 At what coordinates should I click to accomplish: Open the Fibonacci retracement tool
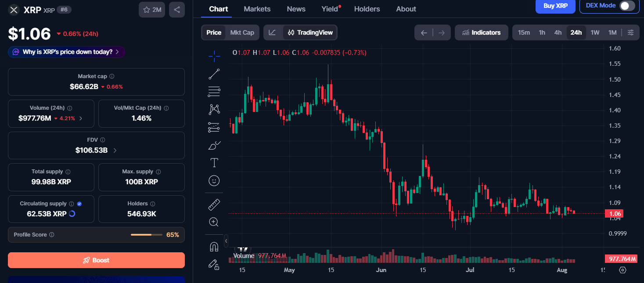point(214,92)
